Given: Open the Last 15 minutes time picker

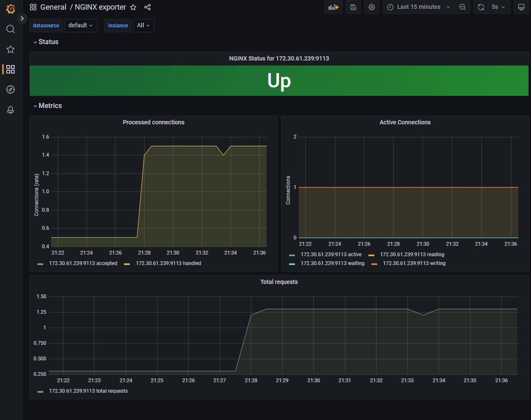Looking at the screenshot, I should coord(418,7).
